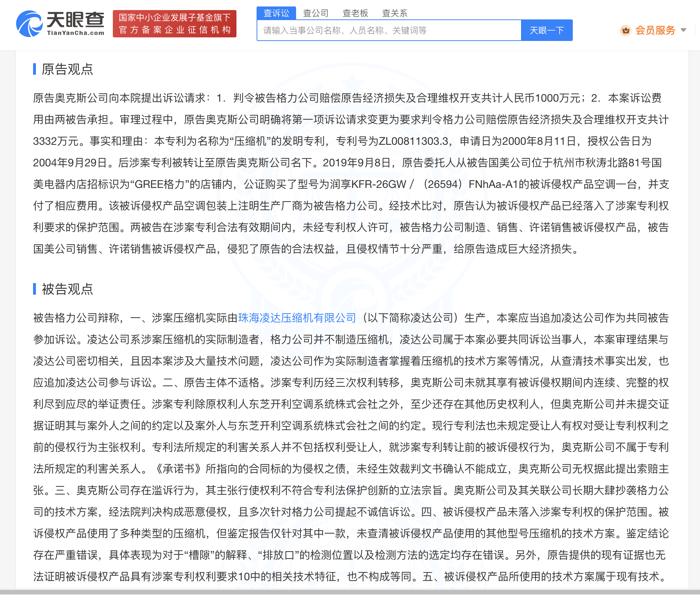Click the horizontal scrollbar at the bottom

coord(350,592)
